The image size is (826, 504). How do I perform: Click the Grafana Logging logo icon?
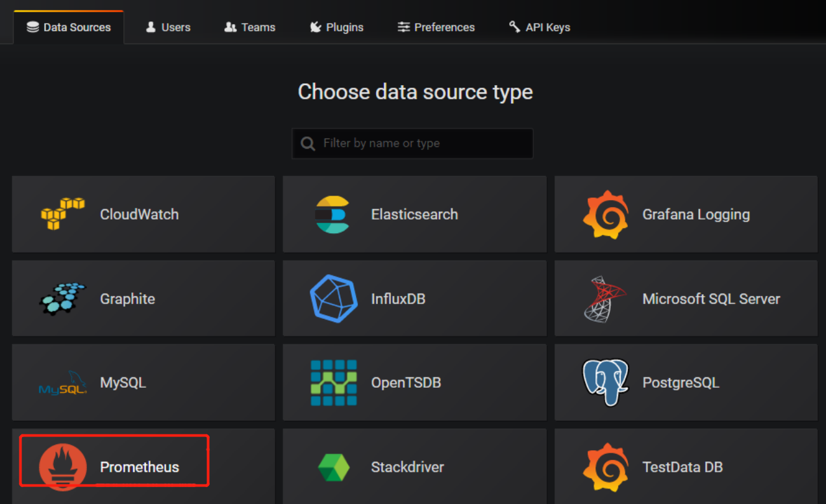[x=605, y=214]
